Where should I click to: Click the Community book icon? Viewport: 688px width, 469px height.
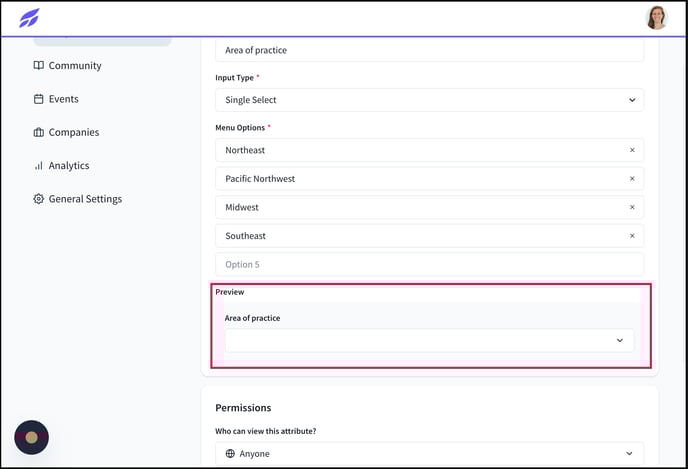pyautogui.click(x=39, y=65)
